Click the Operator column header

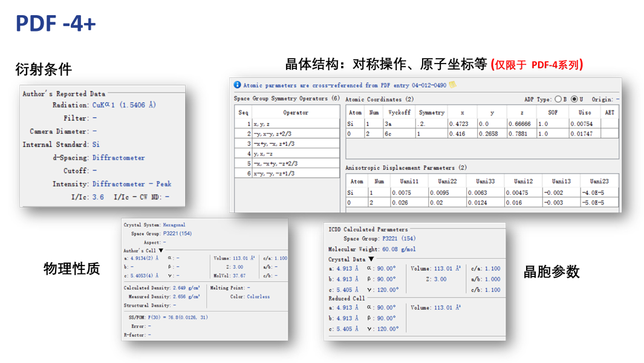coord(295,113)
